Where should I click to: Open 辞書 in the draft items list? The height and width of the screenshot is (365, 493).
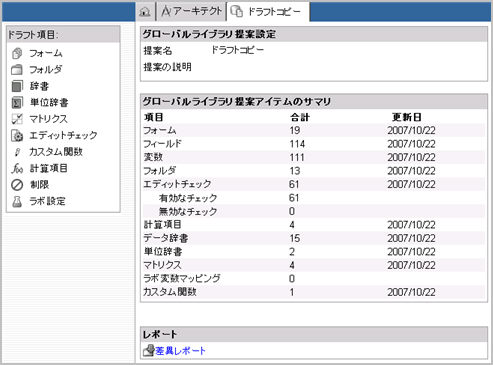point(39,86)
